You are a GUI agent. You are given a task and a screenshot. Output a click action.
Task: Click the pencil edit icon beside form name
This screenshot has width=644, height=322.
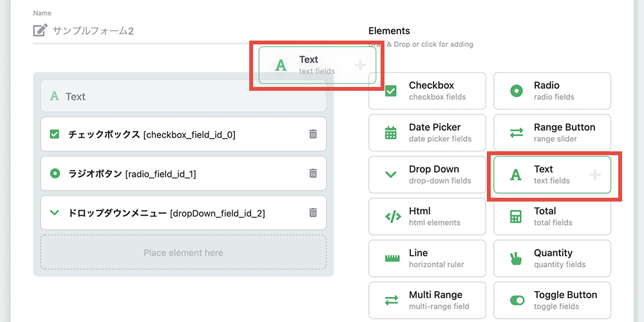click(x=40, y=30)
